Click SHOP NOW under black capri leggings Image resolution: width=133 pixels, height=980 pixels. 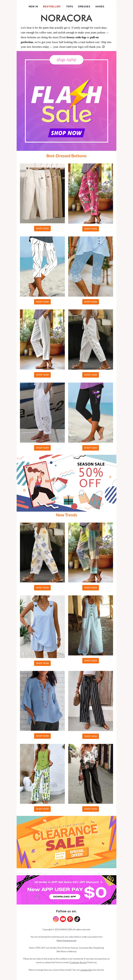click(90, 448)
